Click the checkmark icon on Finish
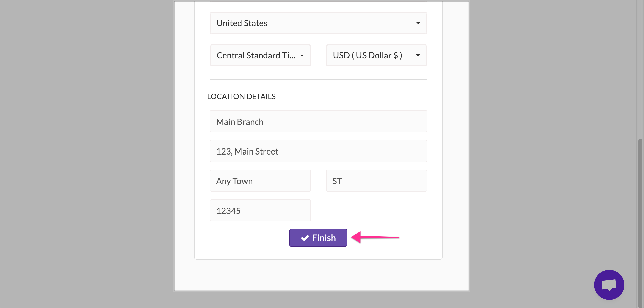This screenshot has width=644, height=308. [305, 238]
